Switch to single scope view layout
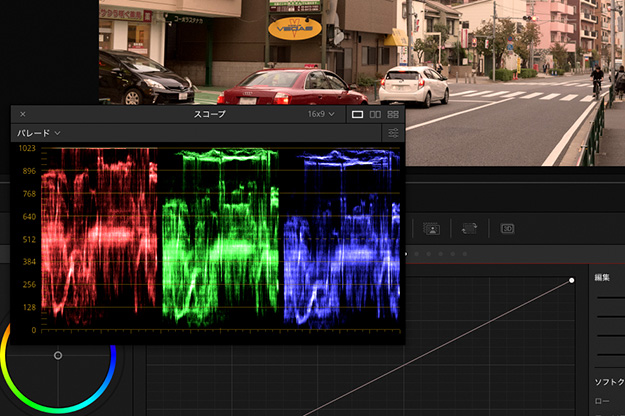625x416 pixels. point(358,115)
